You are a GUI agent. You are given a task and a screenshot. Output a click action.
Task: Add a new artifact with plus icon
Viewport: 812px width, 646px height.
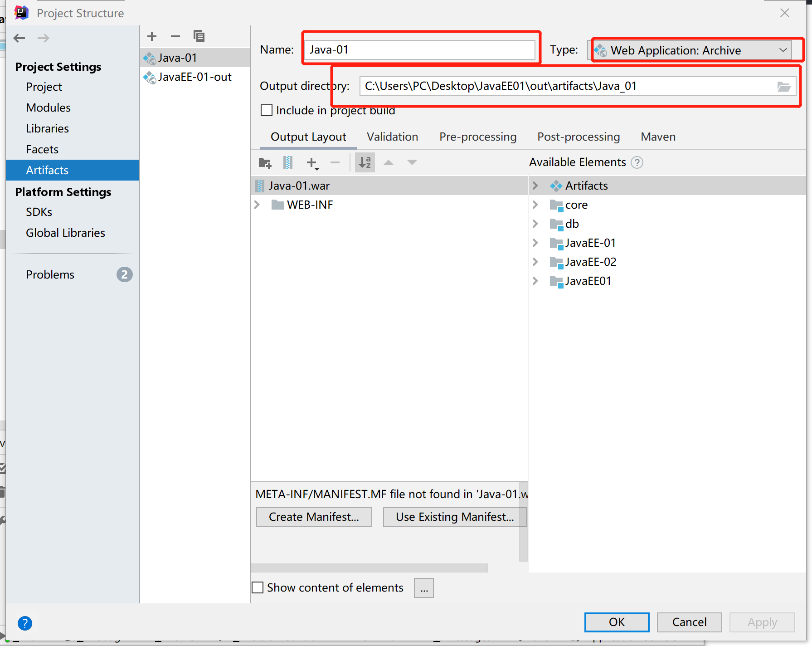pos(152,36)
